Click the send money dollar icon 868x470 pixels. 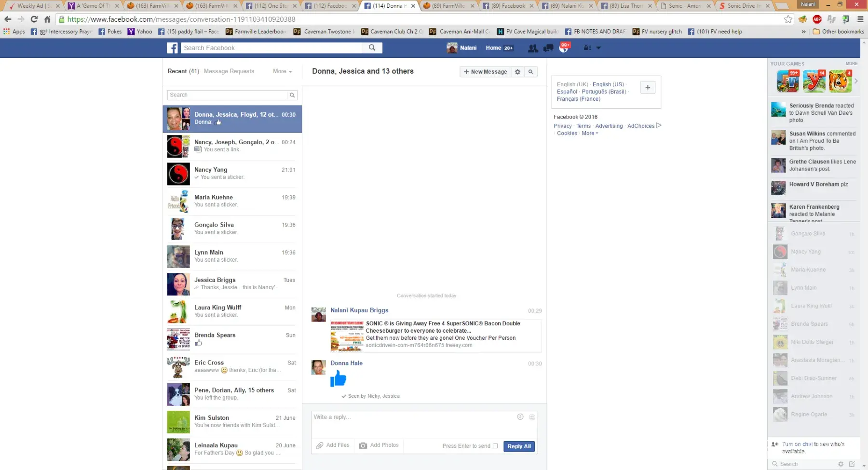click(x=520, y=417)
